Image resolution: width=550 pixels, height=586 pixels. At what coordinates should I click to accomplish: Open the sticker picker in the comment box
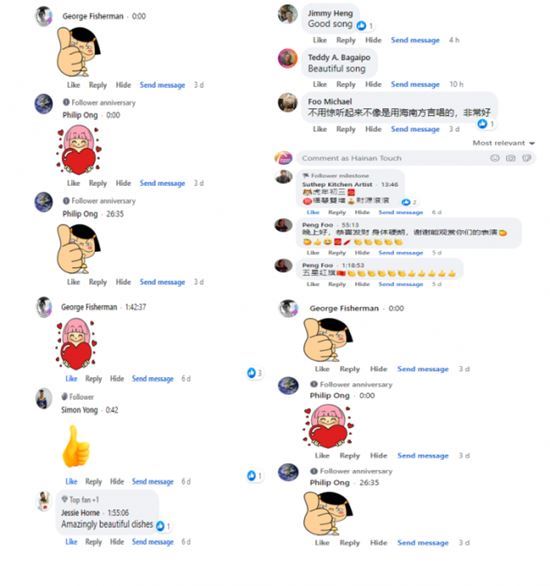526,158
